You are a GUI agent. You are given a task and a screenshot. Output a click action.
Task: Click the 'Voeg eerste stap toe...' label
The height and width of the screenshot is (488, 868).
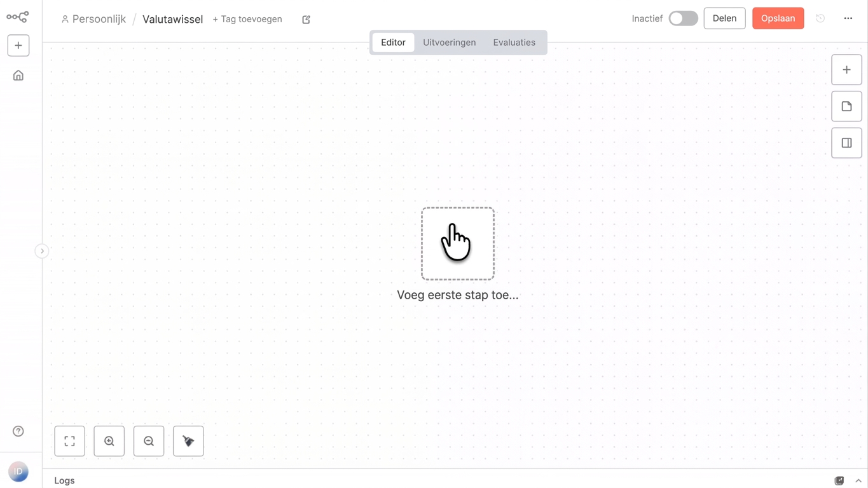point(458,295)
